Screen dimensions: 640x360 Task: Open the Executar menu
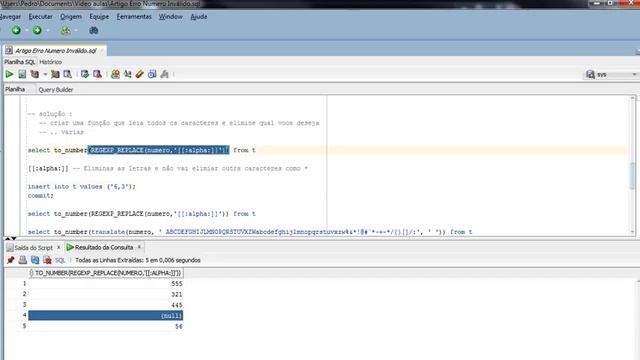pyautogui.click(x=40, y=17)
